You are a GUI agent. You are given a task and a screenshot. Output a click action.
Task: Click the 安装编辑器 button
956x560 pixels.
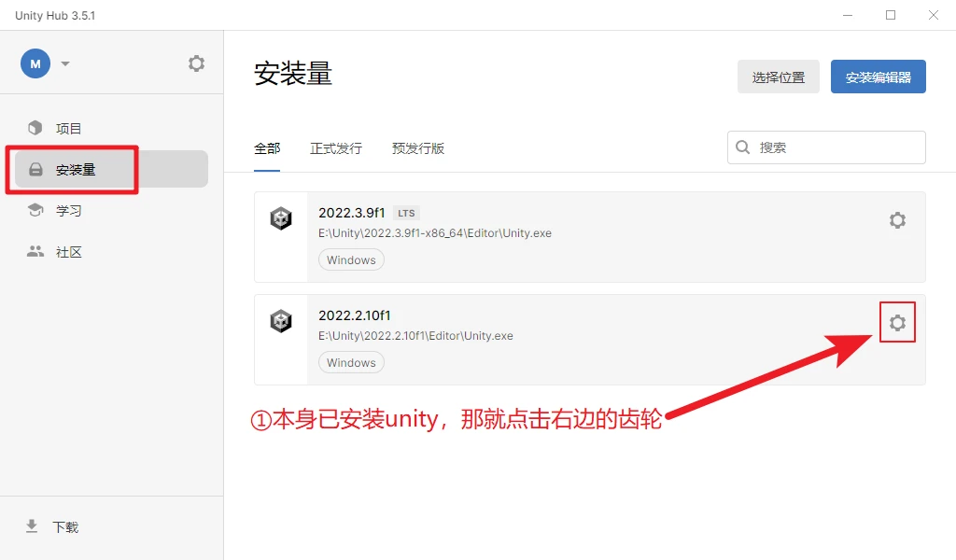(878, 77)
